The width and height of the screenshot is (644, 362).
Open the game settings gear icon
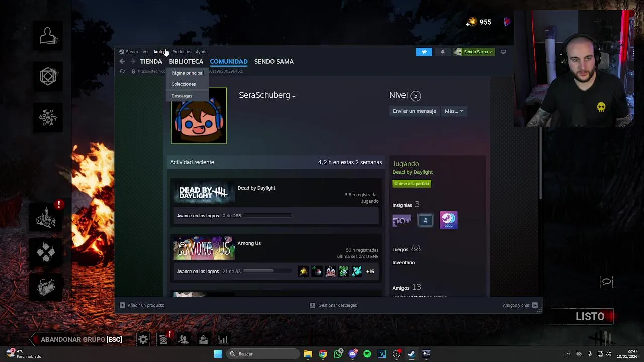click(143, 340)
